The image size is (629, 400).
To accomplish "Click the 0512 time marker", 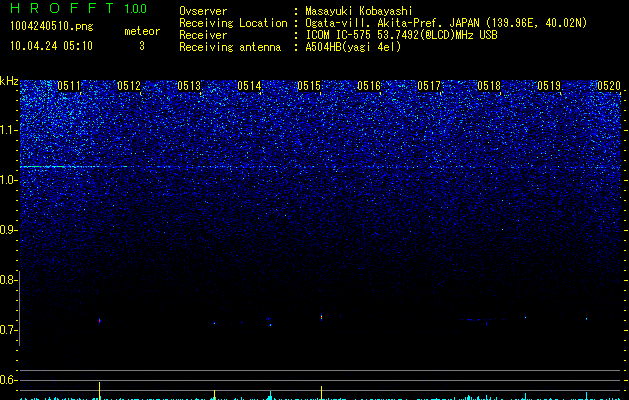I will pyautogui.click(x=129, y=86).
